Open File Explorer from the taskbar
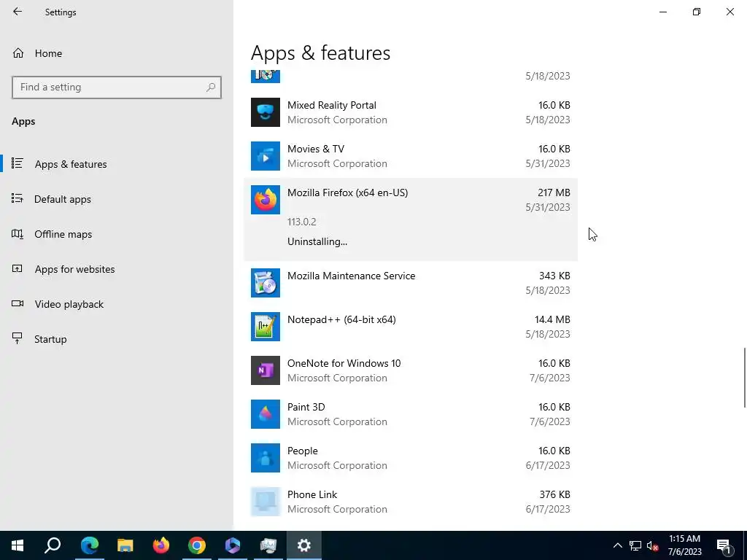The height and width of the screenshot is (560, 747). [x=125, y=545]
